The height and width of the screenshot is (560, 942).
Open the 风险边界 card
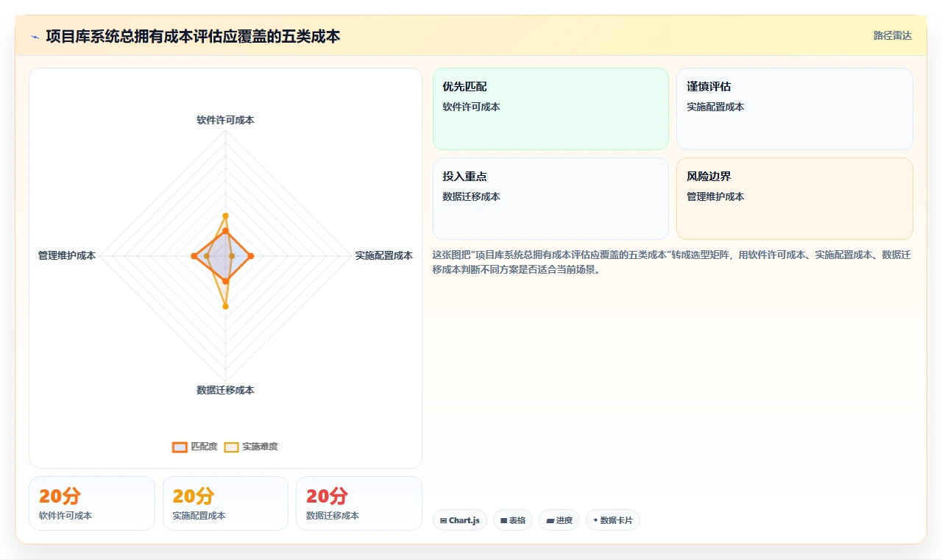(x=795, y=199)
